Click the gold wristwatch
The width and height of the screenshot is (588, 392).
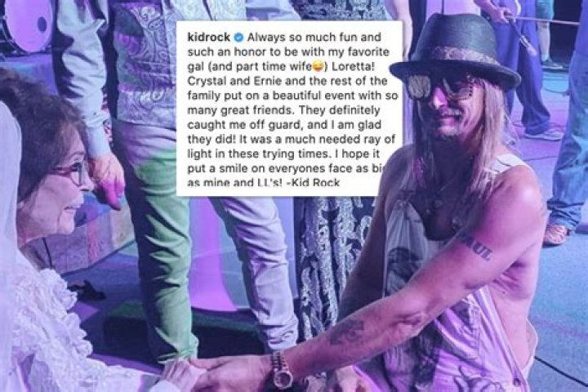click(282, 371)
